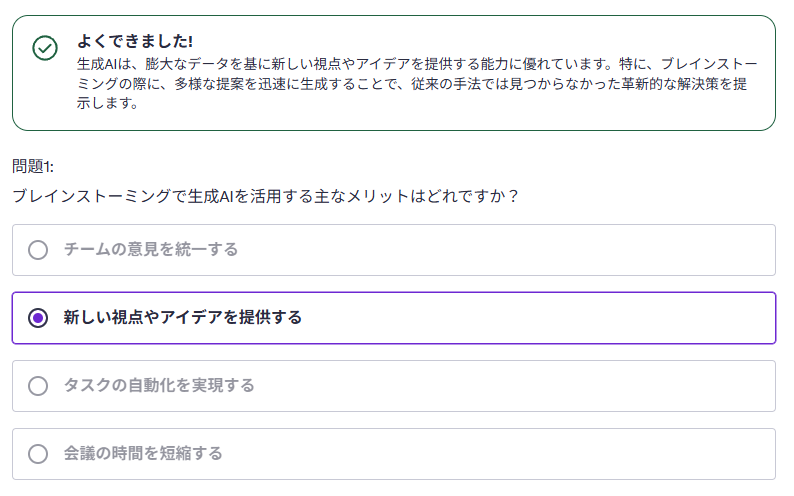The width and height of the screenshot is (794, 496).
Task: Click the チームの意見を統一する answer label text
Action: (x=151, y=250)
